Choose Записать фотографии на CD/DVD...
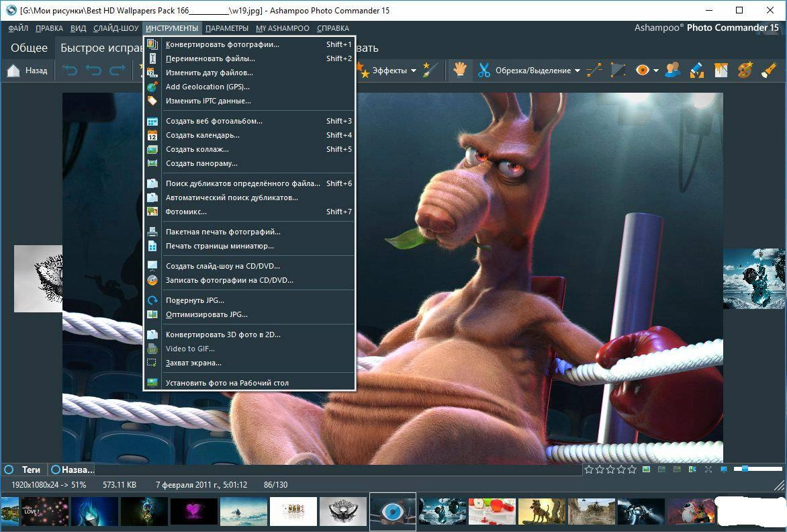 [x=249, y=280]
